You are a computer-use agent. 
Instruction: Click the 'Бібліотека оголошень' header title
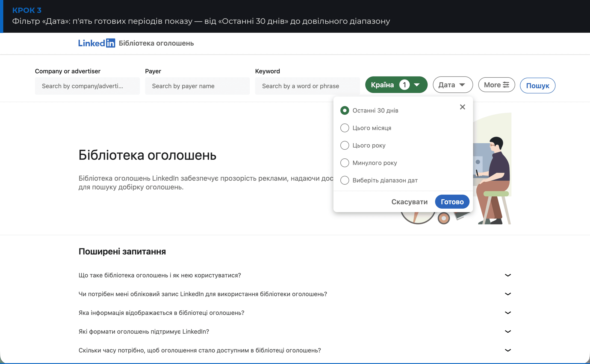pos(156,43)
